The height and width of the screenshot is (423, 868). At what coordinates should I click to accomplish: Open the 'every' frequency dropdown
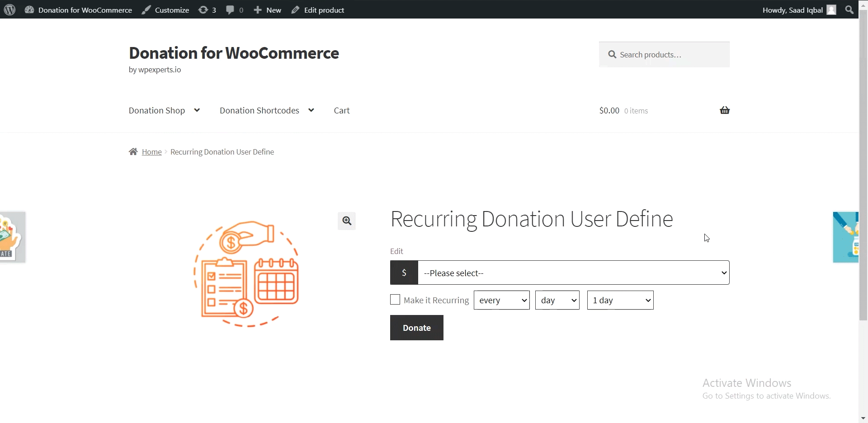click(x=502, y=300)
